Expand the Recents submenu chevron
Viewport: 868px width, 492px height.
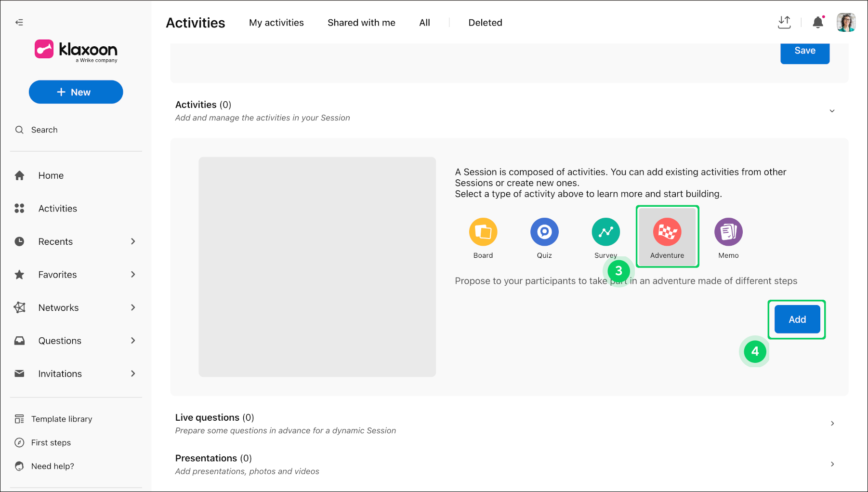click(133, 241)
